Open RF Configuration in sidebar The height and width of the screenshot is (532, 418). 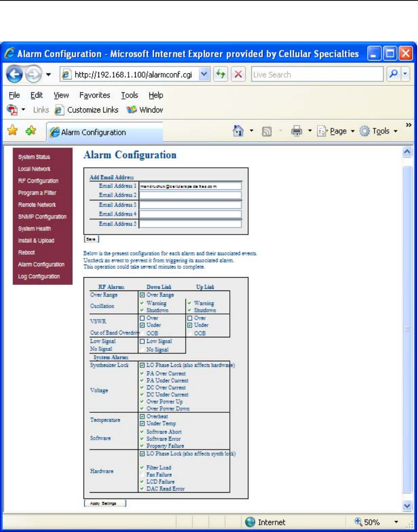click(38, 181)
